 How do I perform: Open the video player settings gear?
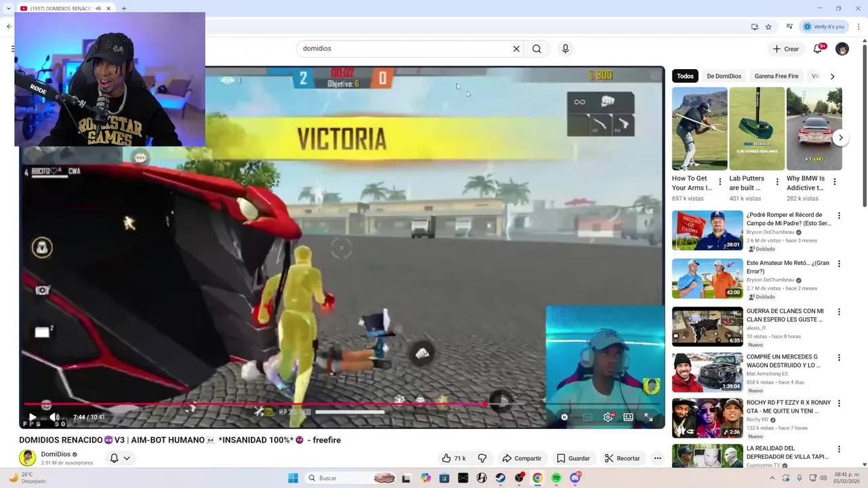pos(608,418)
